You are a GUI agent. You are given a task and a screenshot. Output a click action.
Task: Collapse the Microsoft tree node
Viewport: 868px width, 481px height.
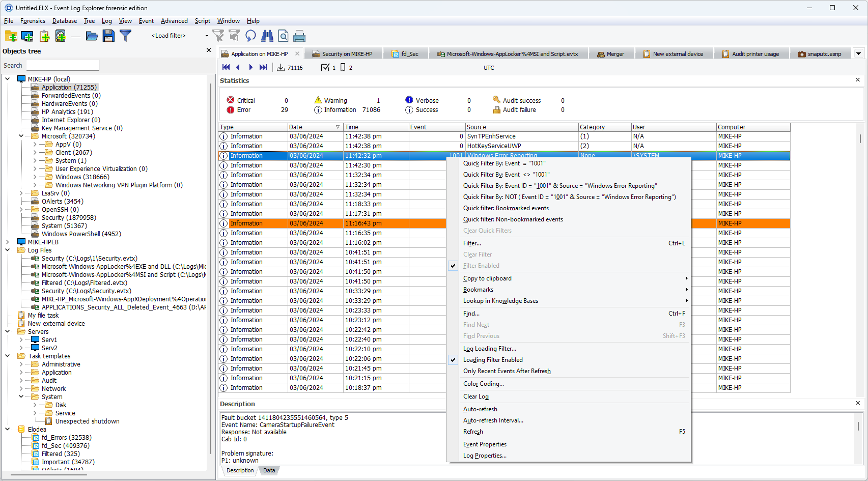pyautogui.click(x=21, y=136)
